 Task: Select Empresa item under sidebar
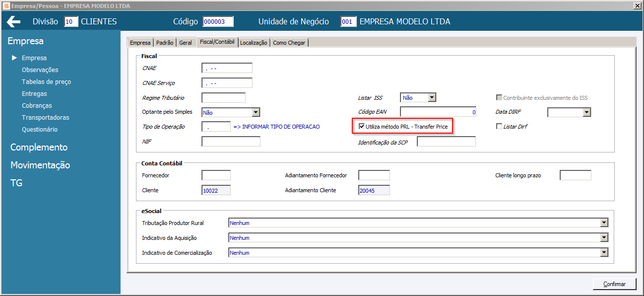click(x=34, y=58)
